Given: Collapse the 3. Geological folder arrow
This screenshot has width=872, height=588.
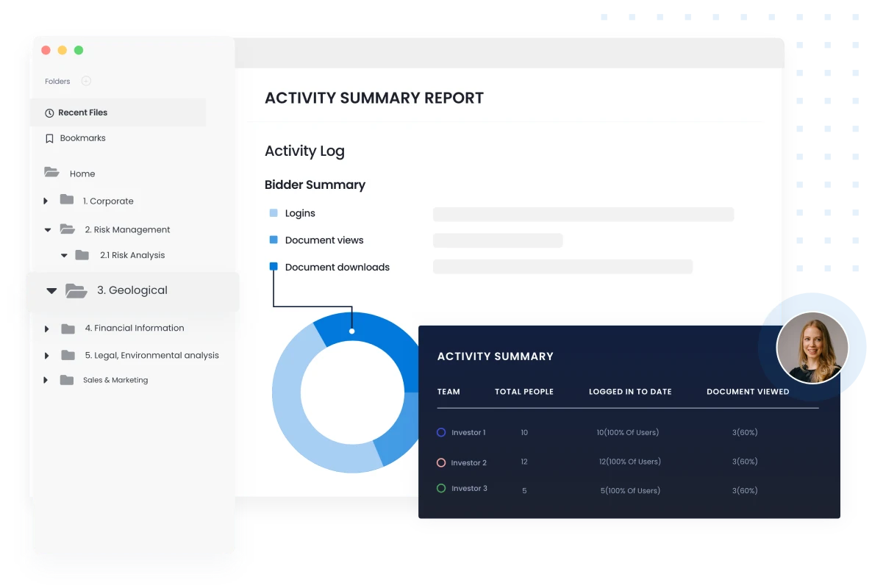Looking at the screenshot, I should pyautogui.click(x=51, y=290).
